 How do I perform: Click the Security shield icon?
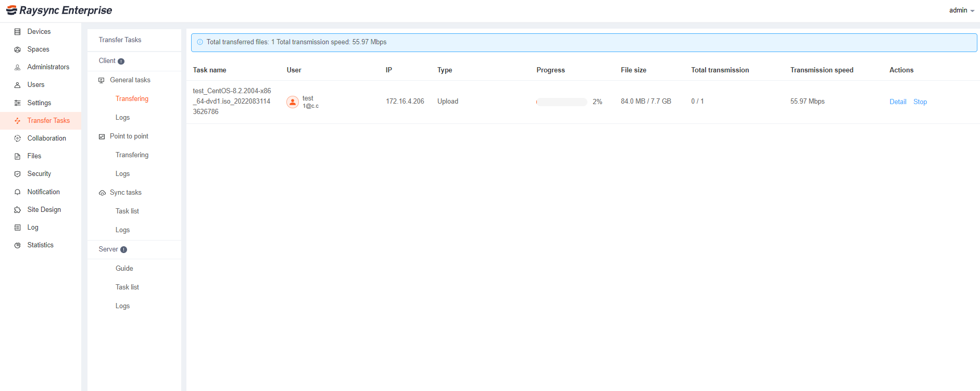17,174
